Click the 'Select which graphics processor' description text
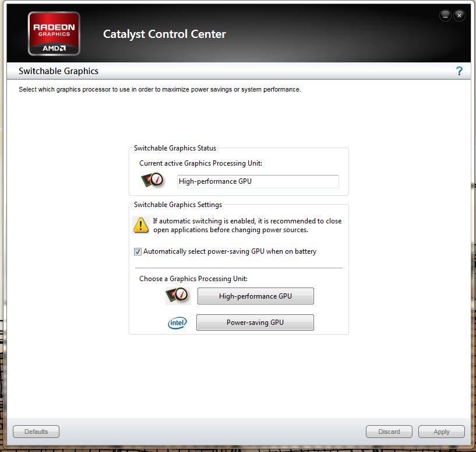The width and height of the screenshot is (476, 452). coord(160,89)
